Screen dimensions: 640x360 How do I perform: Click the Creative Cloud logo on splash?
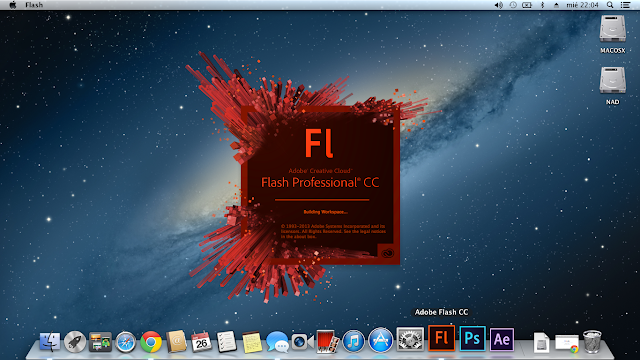click(x=387, y=253)
